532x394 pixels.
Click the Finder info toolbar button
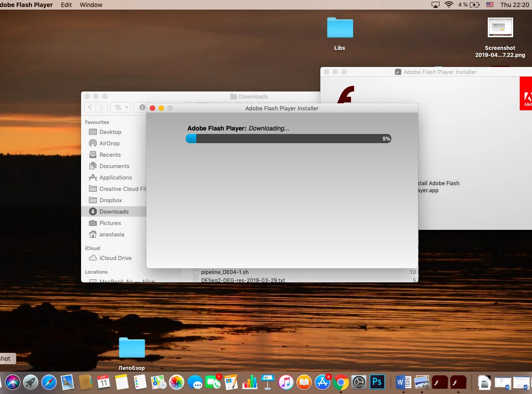coord(142,107)
